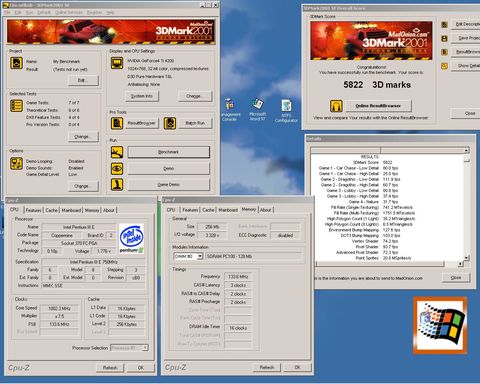Select the Management Console desktop icon
This screenshot has width=480, height=384.
229,109
